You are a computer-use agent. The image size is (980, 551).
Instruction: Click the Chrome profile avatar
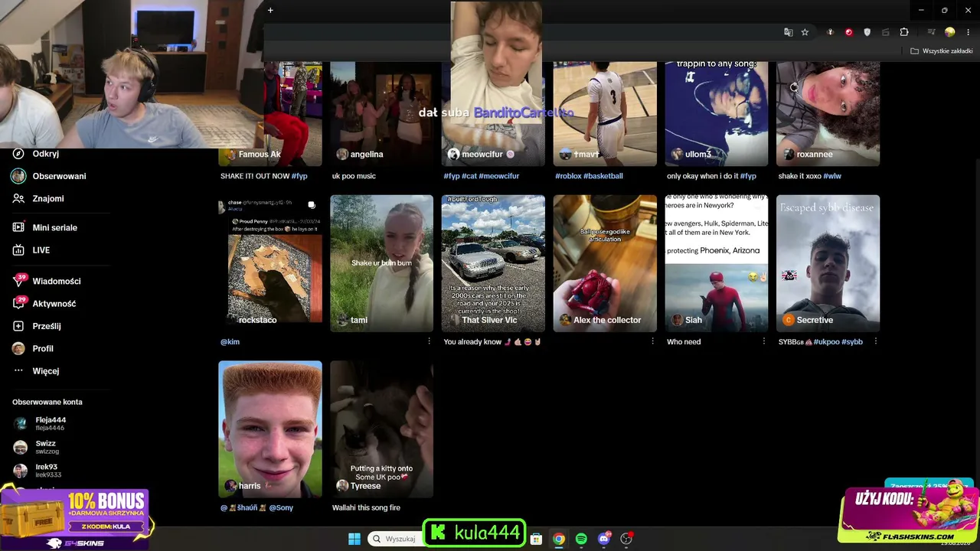coord(950,32)
